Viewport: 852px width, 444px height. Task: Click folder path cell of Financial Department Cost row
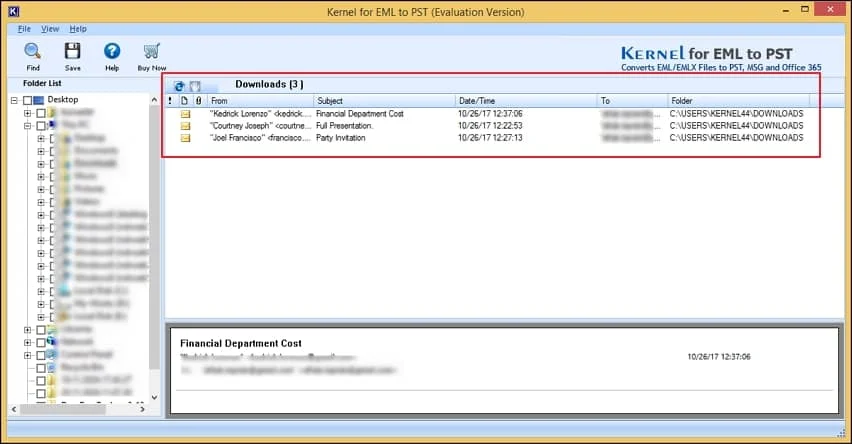point(736,114)
